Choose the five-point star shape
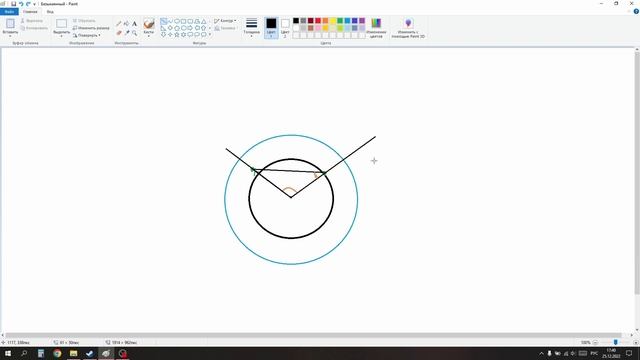 click(177, 35)
